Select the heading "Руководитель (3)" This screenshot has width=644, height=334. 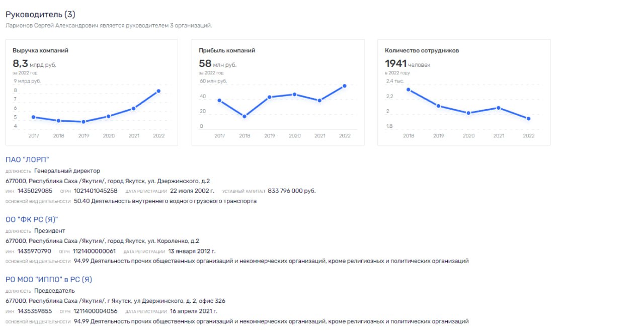40,14
